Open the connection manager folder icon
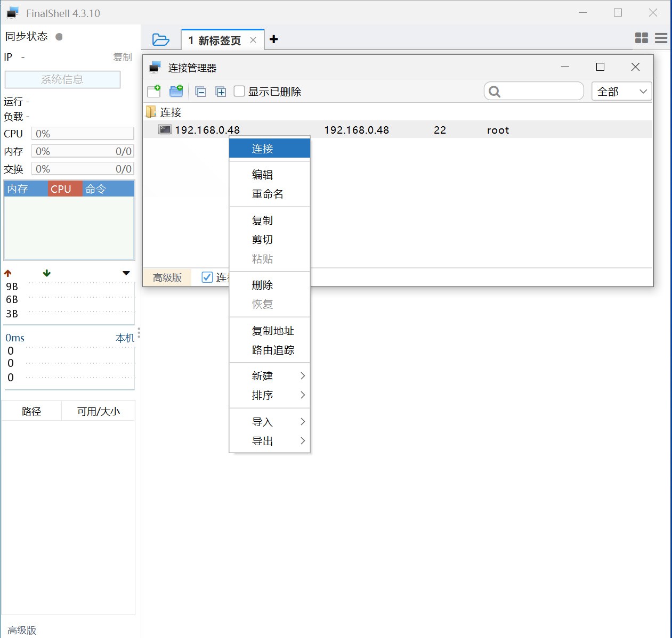 coord(160,40)
